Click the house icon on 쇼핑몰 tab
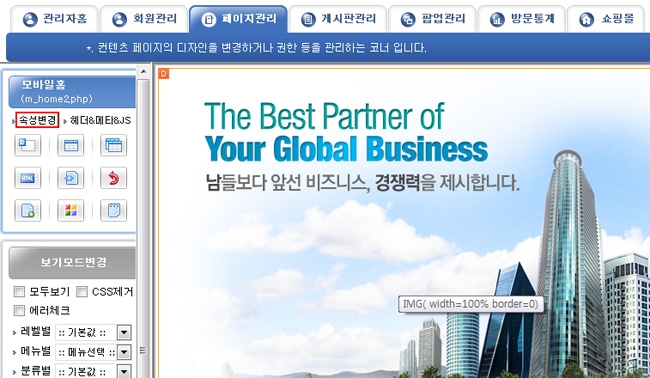The height and width of the screenshot is (378, 650). [587, 19]
